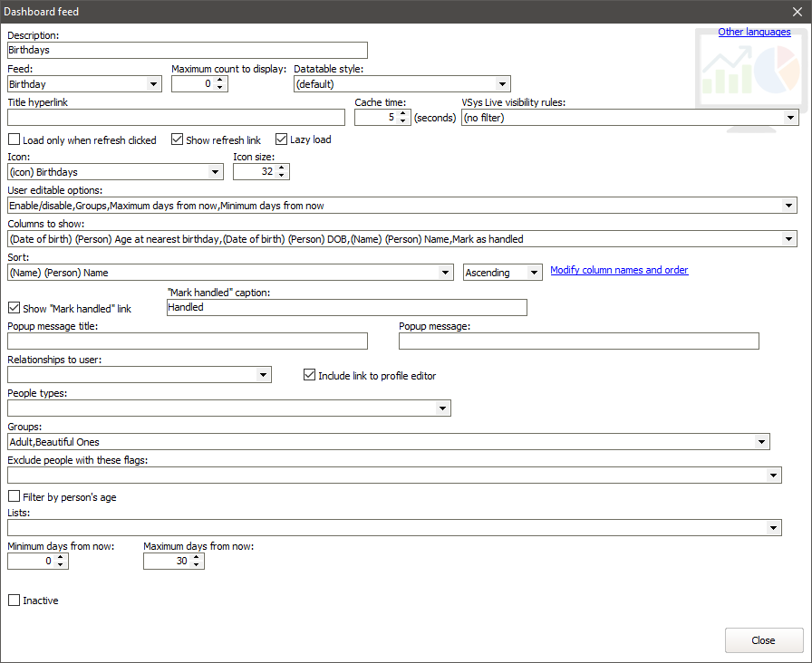Toggle the Lazy load checkbox
This screenshot has width=812, height=663.
tap(282, 139)
